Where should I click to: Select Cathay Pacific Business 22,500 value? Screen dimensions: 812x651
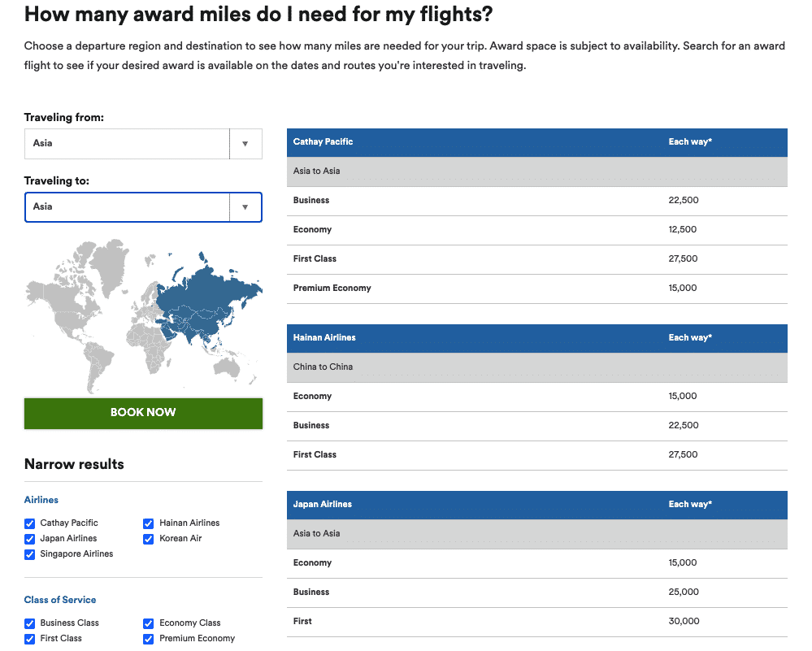coord(683,200)
